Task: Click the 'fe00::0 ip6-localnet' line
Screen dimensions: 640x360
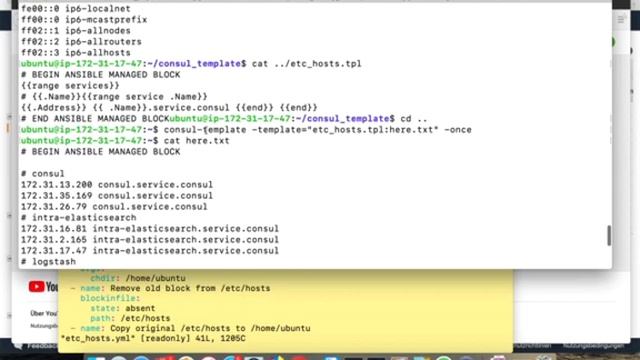Action: point(76,9)
